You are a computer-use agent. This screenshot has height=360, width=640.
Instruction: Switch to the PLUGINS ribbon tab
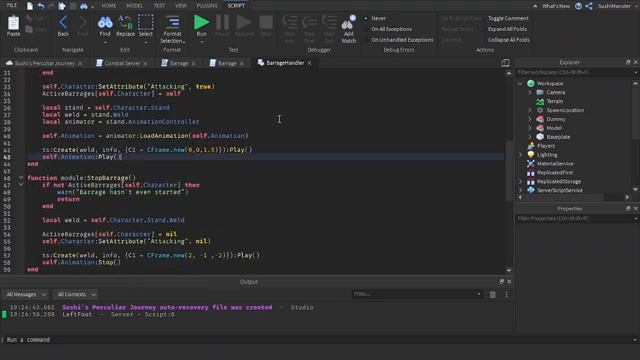pos(207,6)
